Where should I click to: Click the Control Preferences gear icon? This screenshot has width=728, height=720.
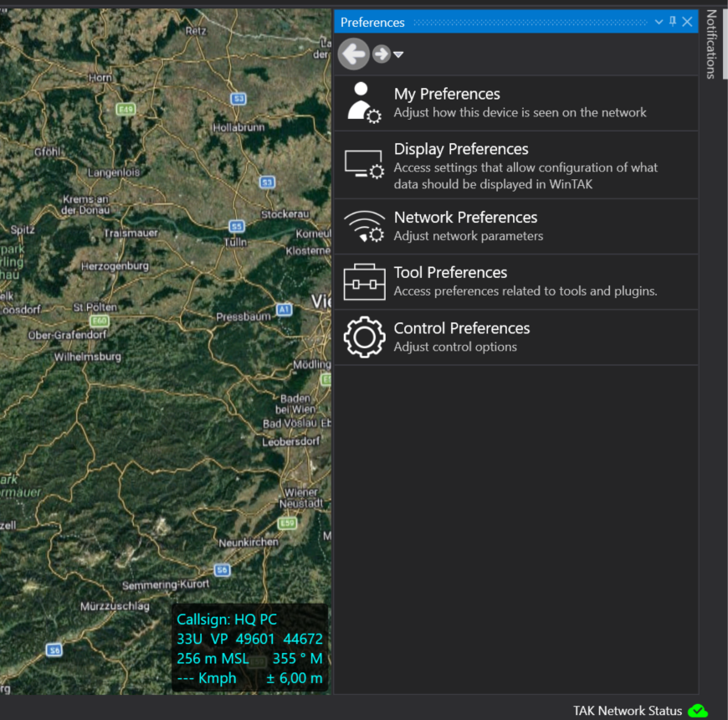point(364,337)
